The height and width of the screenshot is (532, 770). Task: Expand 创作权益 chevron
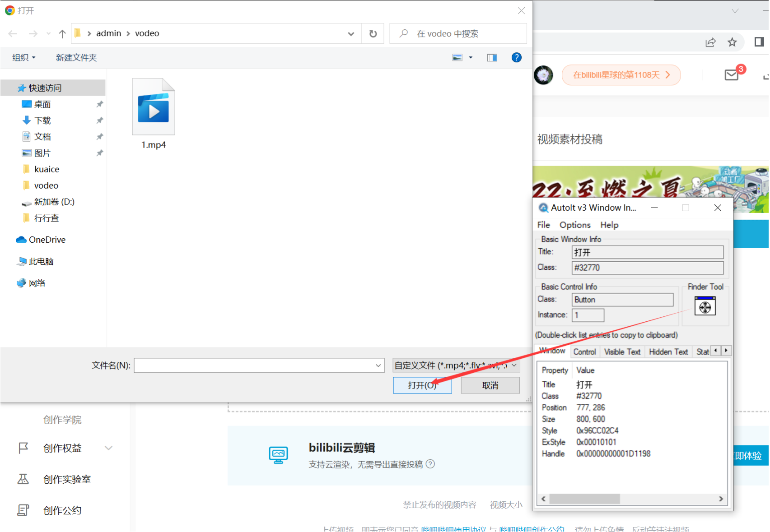pyautogui.click(x=108, y=448)
